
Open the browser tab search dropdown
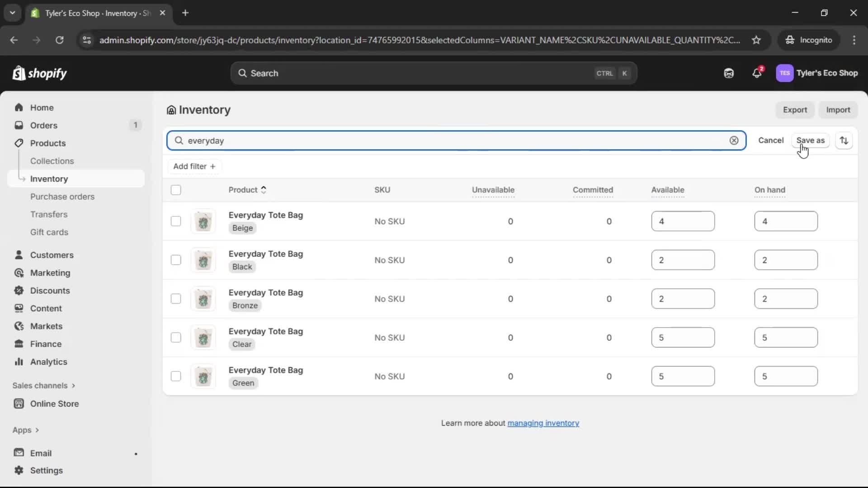(x=13, y=13)
